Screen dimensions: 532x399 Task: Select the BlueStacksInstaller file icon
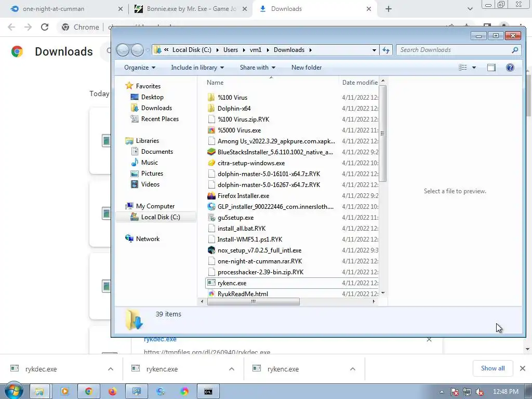coord(211,152)
